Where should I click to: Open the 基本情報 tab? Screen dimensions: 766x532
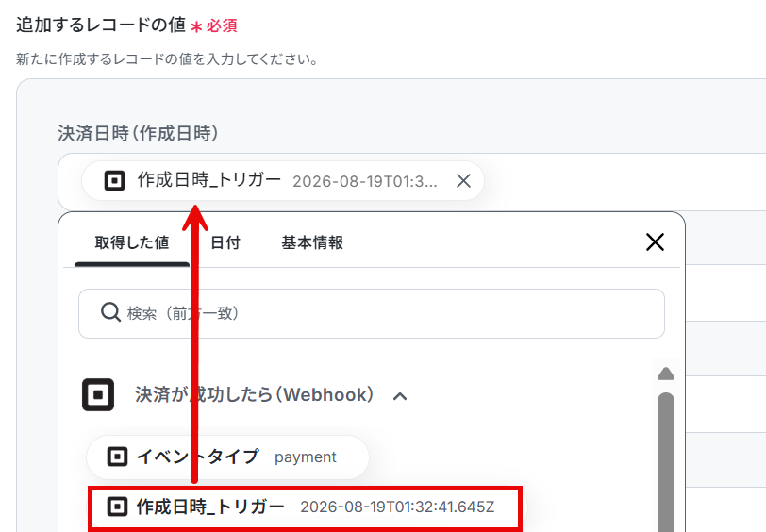pos(312,242)
